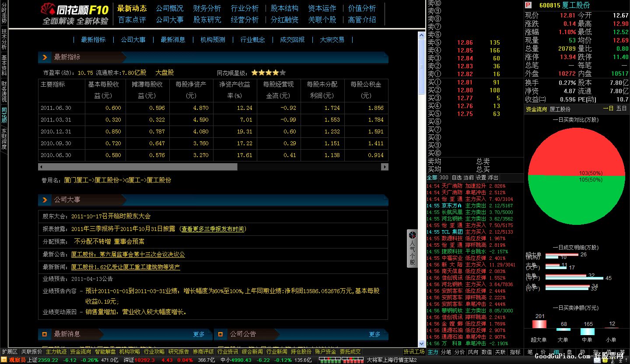Select the 全部 filter in the alerts list
This screenshot has width=630, height=364.
(432, 178)
